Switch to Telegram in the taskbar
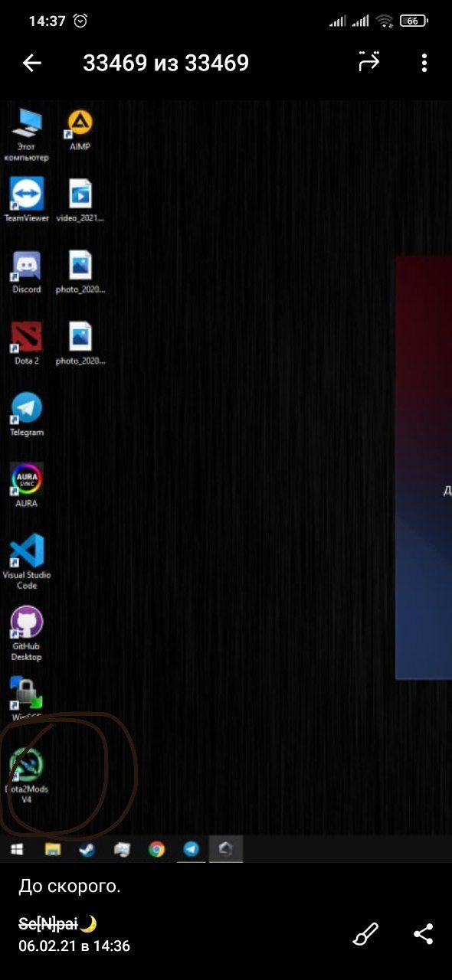Image resolution: width=452 pixels, height=980 pixels. tap(192, 849)
